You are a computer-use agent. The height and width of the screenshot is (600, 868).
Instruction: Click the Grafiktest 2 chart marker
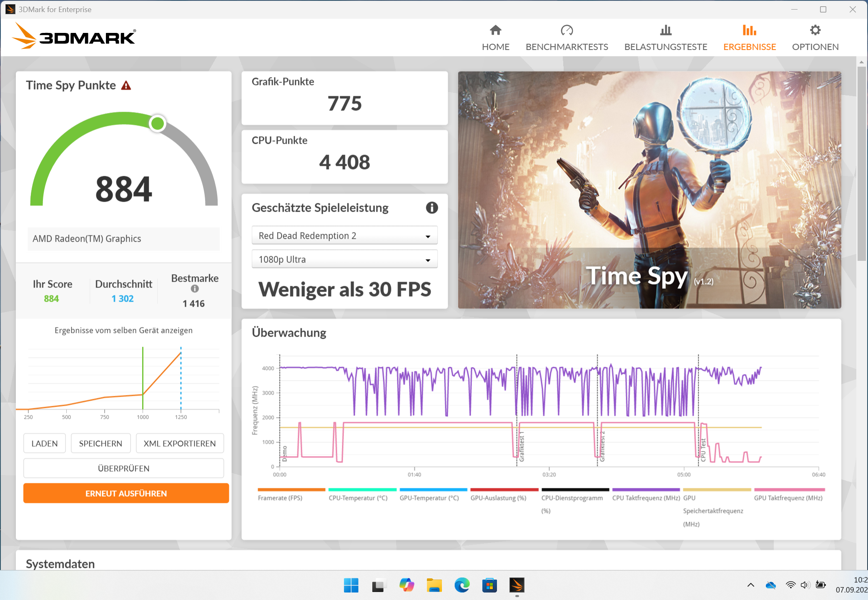click(602, 447)
